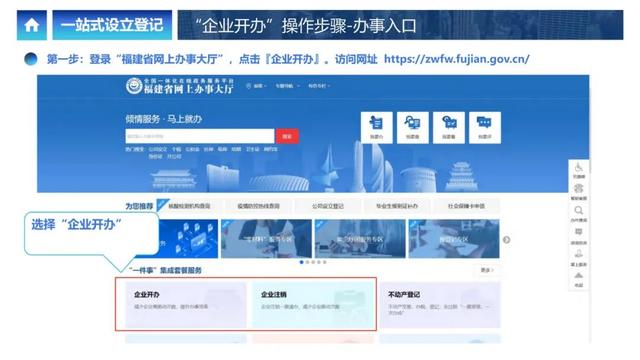Click the 为您推荐 label
The height and width of the screenshot is (360, 640).
click(139, 206)
